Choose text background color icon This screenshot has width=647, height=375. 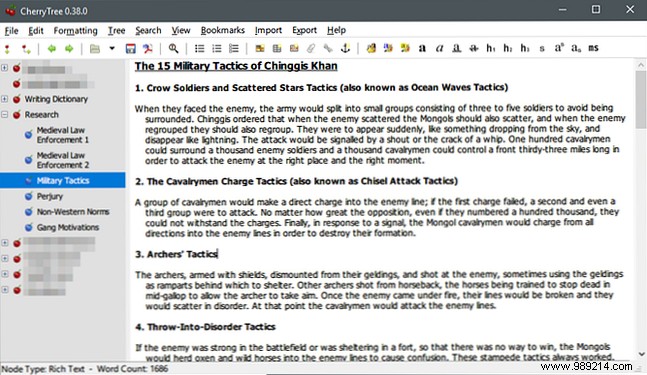(405, 48)
